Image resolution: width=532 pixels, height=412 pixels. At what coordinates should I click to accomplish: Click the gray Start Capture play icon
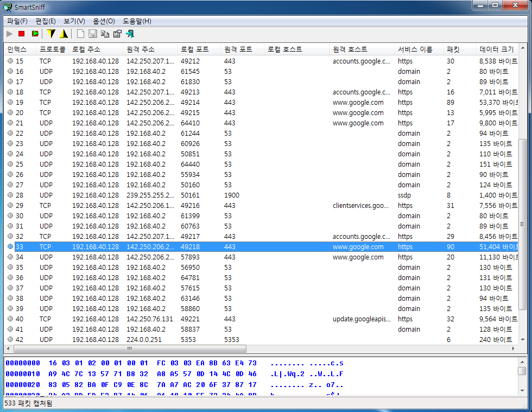[10, 34]
